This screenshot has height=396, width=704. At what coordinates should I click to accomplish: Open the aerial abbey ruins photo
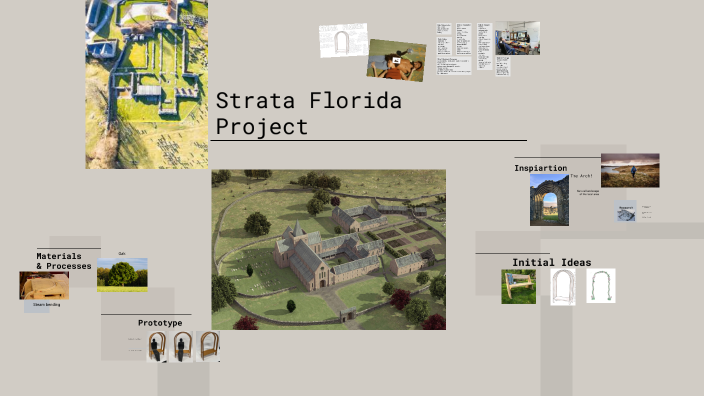tap(147, 84)
